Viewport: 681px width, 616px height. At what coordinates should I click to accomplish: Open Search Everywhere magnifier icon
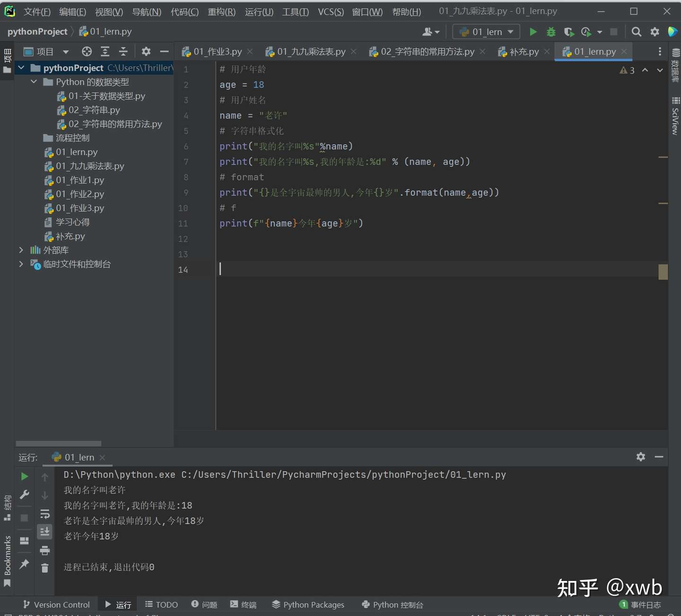[x=637, y=32]
